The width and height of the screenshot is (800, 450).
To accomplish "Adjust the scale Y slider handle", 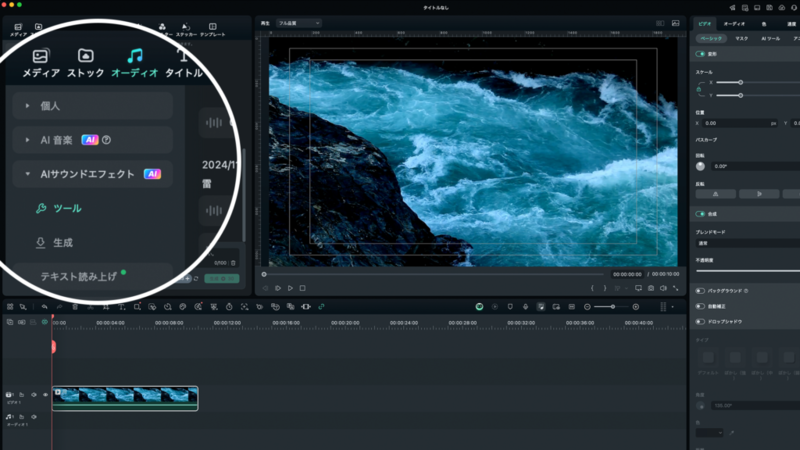I will [740, 95].
